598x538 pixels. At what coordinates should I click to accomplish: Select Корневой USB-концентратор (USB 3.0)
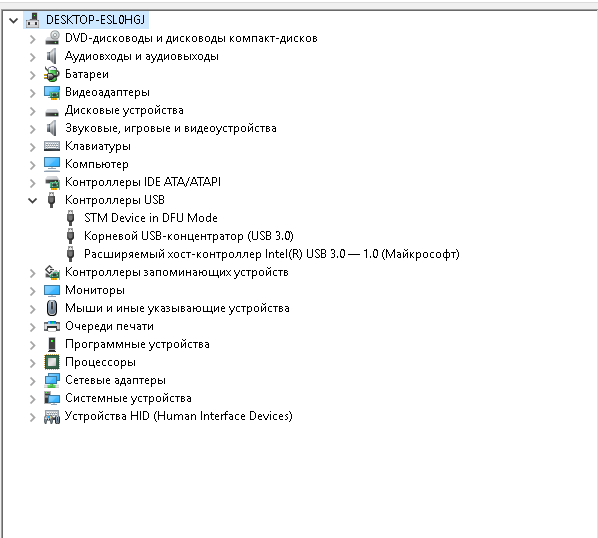(x=188, y=236)
